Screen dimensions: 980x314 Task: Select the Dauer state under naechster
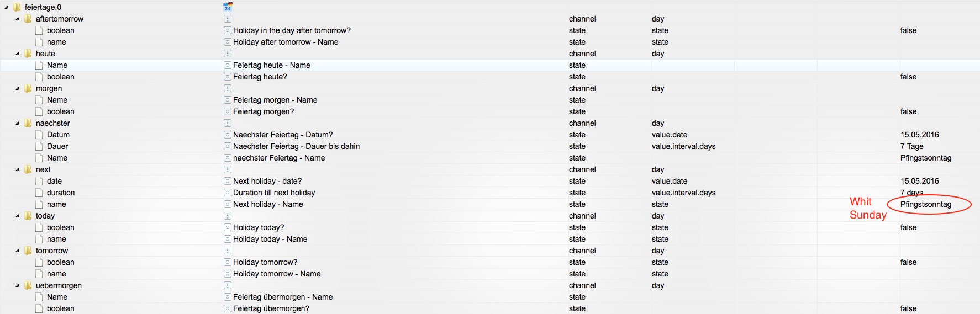tap(57, 146)
